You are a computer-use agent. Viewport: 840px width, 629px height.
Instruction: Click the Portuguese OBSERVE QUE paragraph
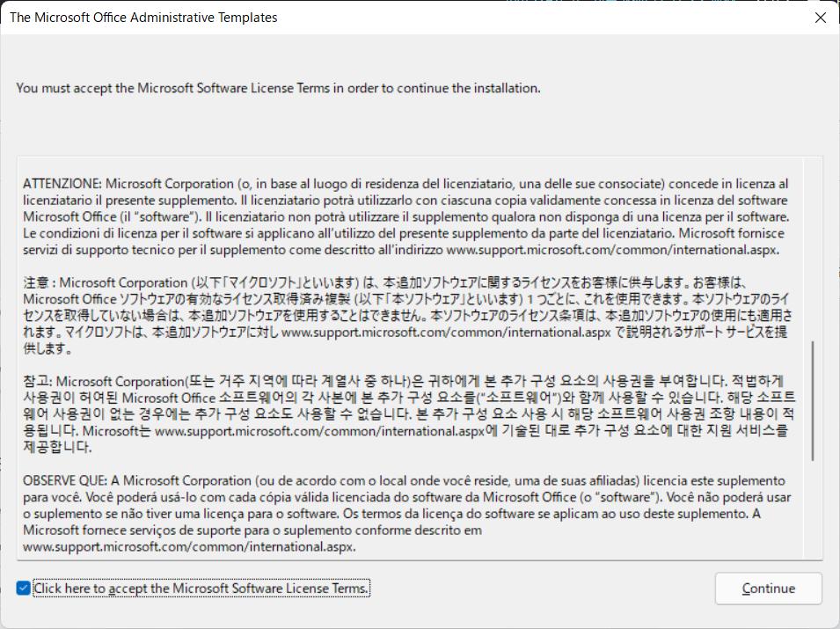(406, 513)
